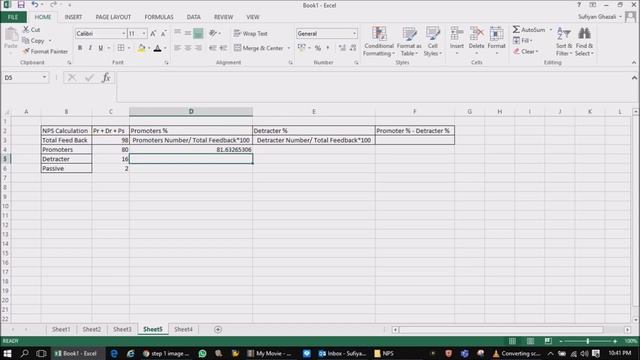Open the font color dropdown arrow
This screenshot has width=640, height=360.
pyautogui.click(x=165, y=48)
